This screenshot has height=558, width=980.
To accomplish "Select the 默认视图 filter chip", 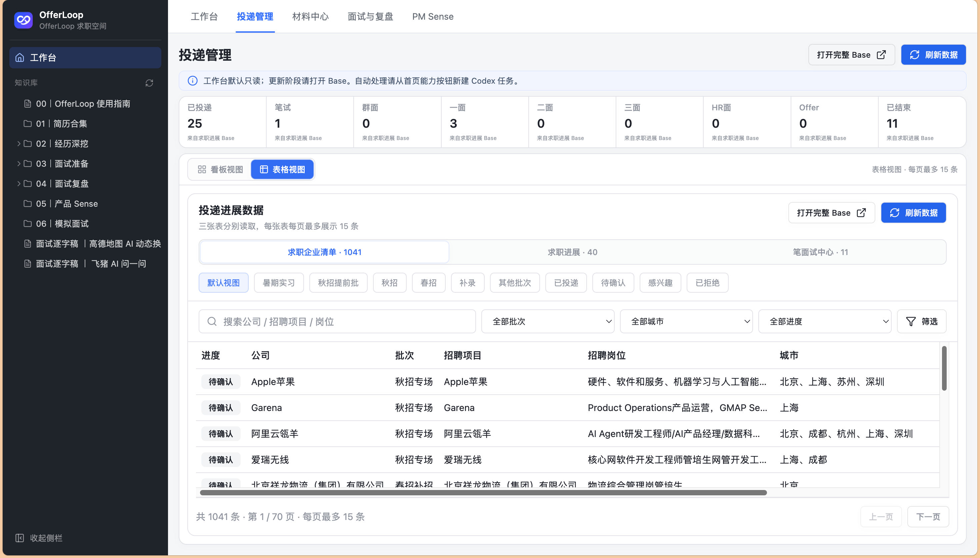I will click(x=223, y=283).
